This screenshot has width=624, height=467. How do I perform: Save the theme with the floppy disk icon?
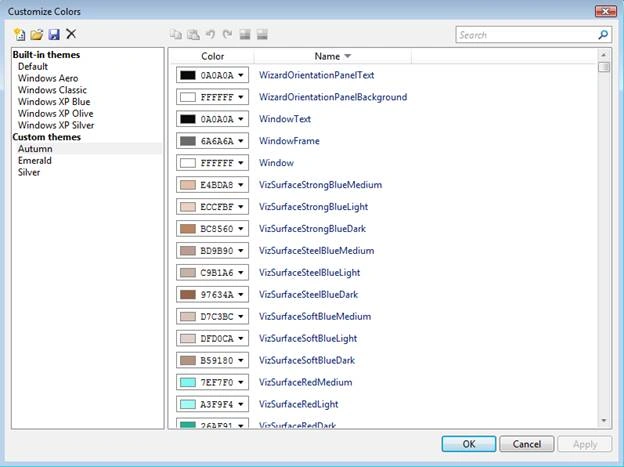click(x=54, y=35)
